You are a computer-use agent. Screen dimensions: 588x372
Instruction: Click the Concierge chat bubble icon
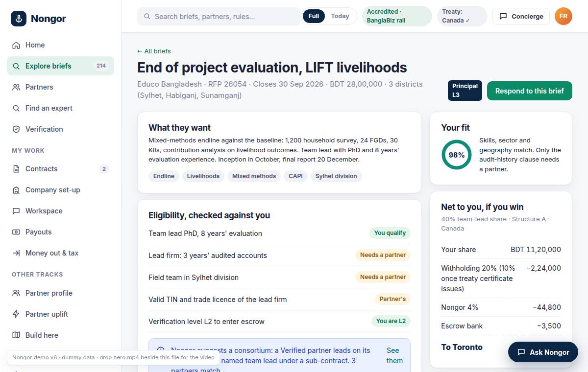[x=503, y=17]
